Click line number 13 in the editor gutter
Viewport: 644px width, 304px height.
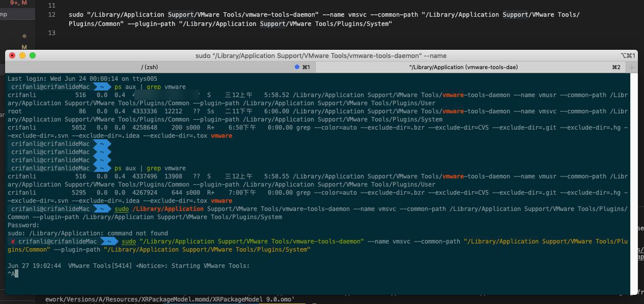[x=51, y=33]
